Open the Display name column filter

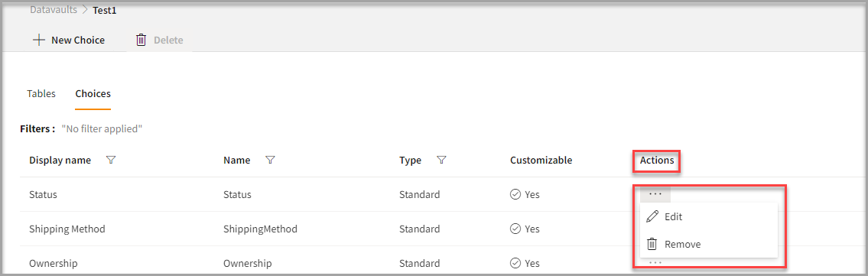111,161
